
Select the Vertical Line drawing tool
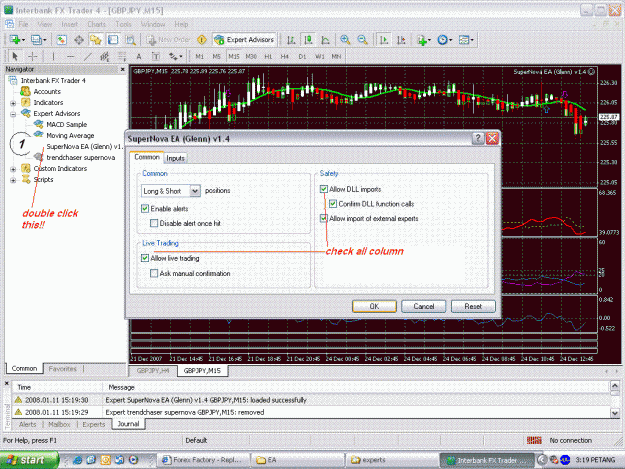click(53, 56)
